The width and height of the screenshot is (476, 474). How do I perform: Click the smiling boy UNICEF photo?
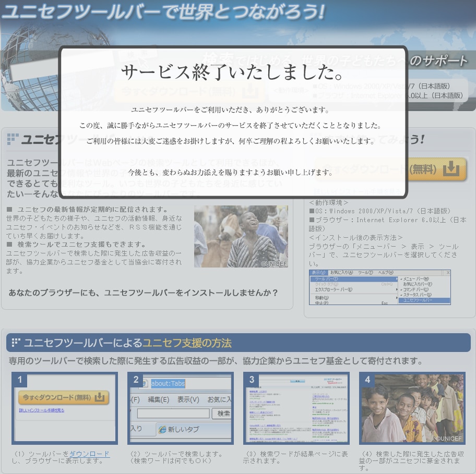pyautogui.click(x=241, y=236)
